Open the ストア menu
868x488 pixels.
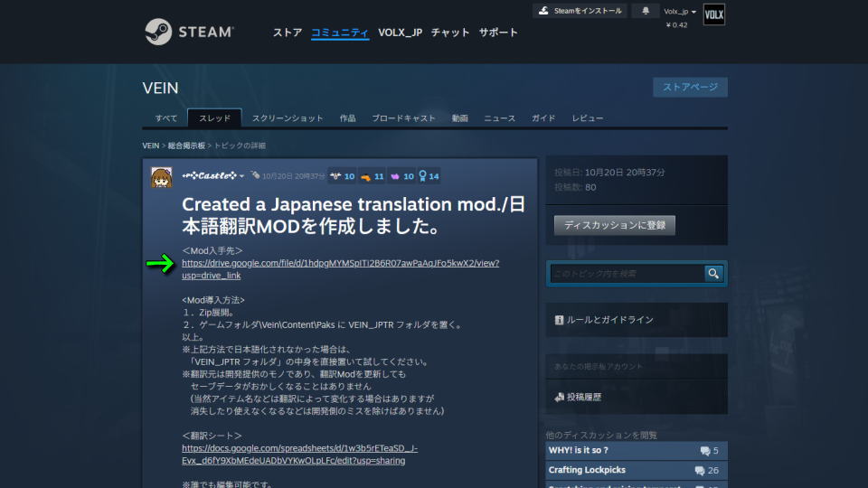click(x=288, y=33)
